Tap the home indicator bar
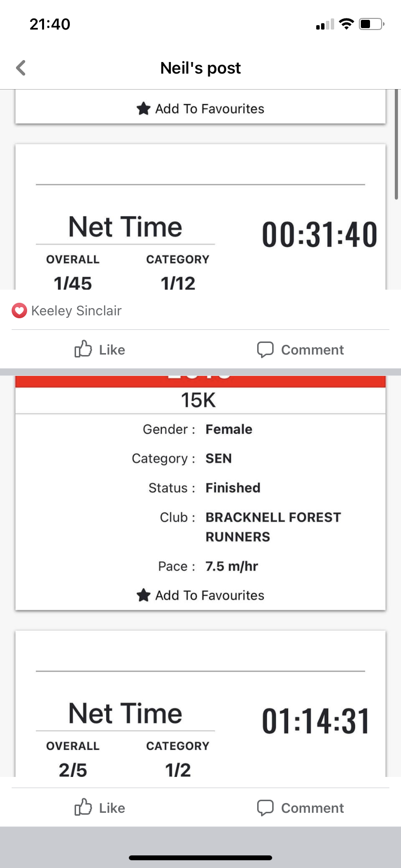 click(x=200, y=858)
